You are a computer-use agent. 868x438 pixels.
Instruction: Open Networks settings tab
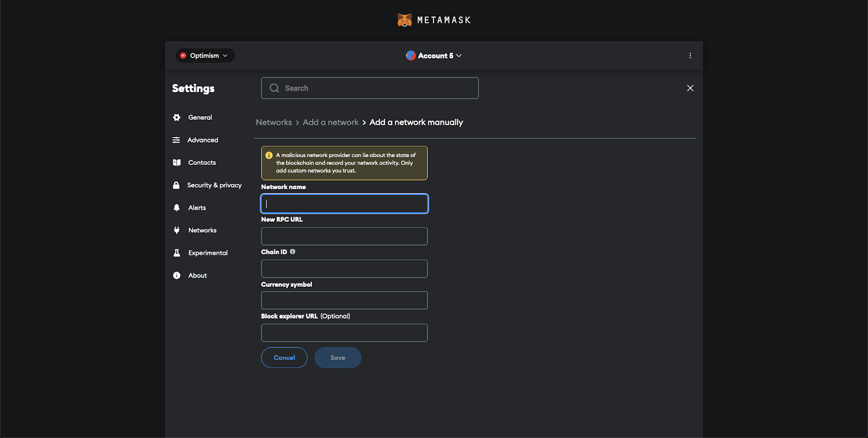[x=202, y=230]
